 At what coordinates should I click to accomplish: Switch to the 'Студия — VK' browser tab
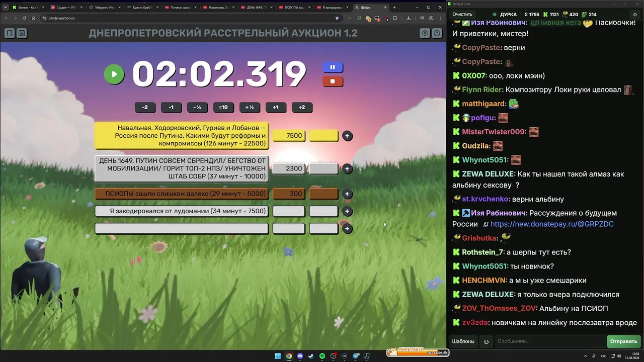click(66, 8)
